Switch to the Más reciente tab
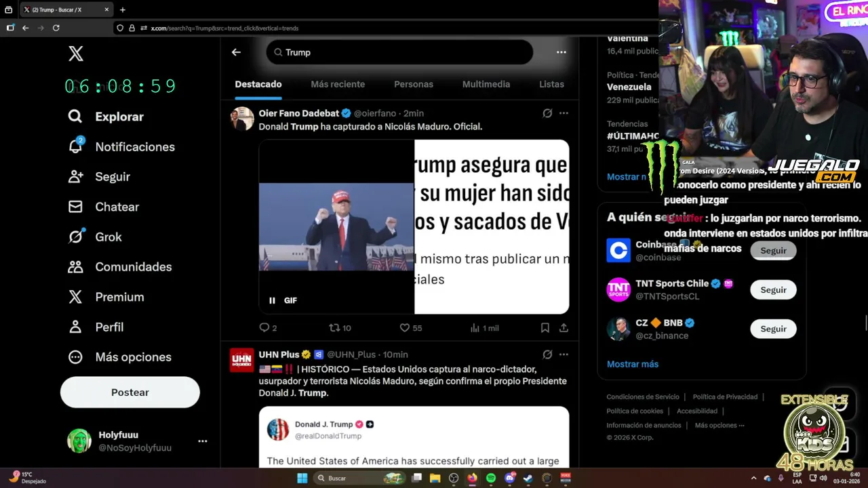Screen dimensions: 868x488 [x=338, y=84]
